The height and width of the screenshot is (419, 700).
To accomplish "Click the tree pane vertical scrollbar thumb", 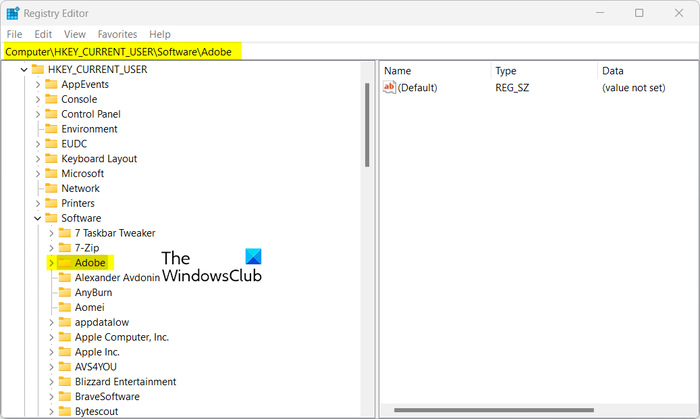I will [x=367, y=125].
